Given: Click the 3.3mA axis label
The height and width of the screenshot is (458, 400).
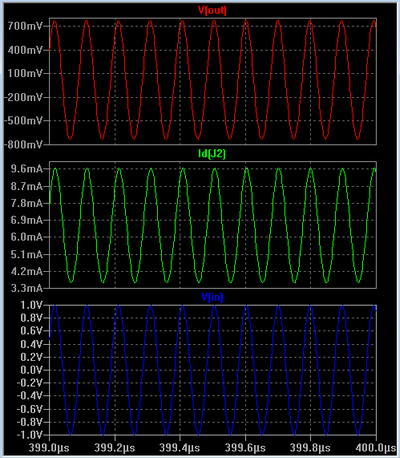Looking at the screenshot, I should 27,288.
